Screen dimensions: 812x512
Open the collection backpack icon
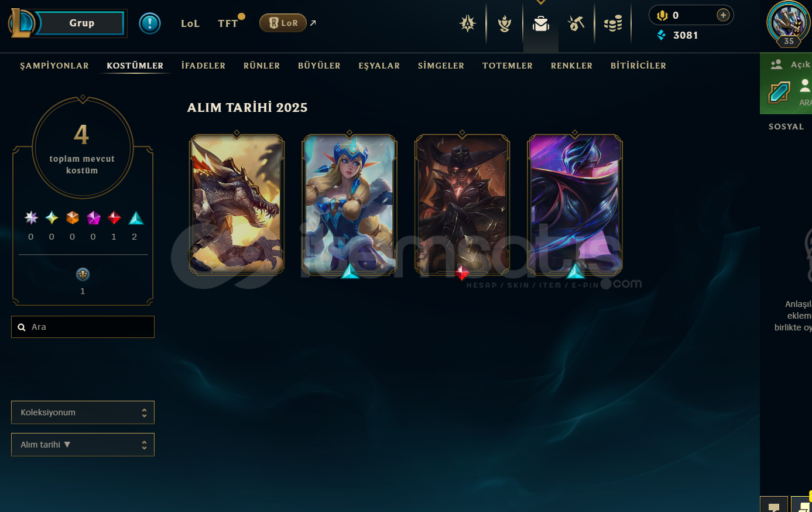pyautogui.click(x=541, y=23)
